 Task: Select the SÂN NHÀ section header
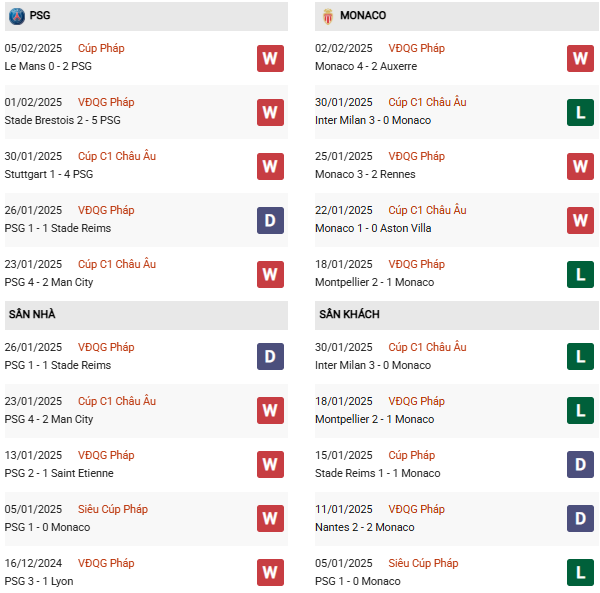click(x=32, y=315)
